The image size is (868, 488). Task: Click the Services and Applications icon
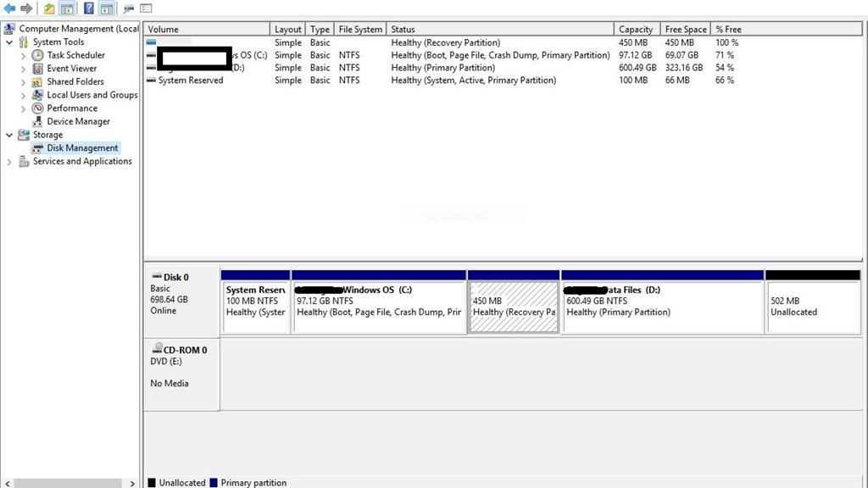[23, 161]
